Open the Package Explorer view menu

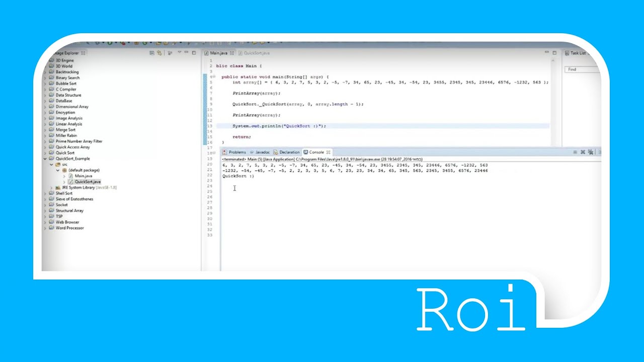pyautogui.click(x=179, y=52)
